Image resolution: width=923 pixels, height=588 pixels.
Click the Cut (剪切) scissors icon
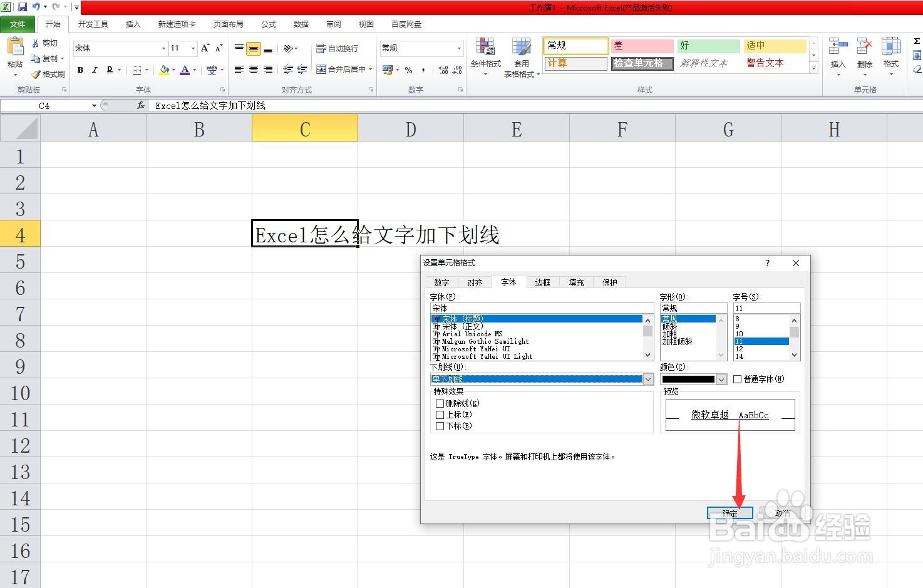(36, 43)
